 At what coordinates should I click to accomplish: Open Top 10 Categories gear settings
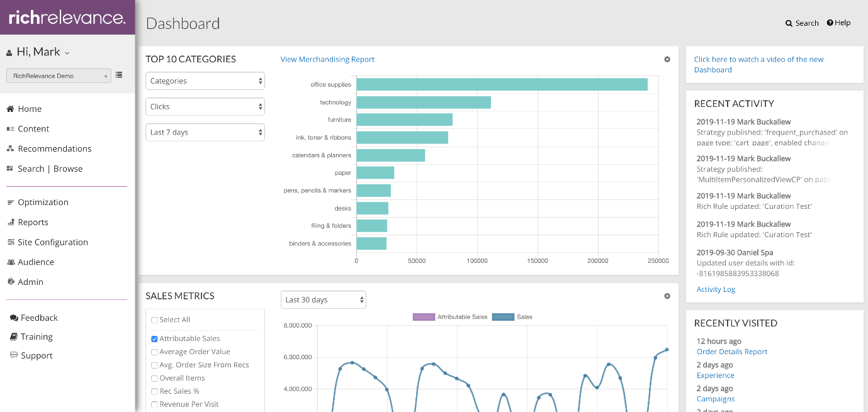pos(667,59)
